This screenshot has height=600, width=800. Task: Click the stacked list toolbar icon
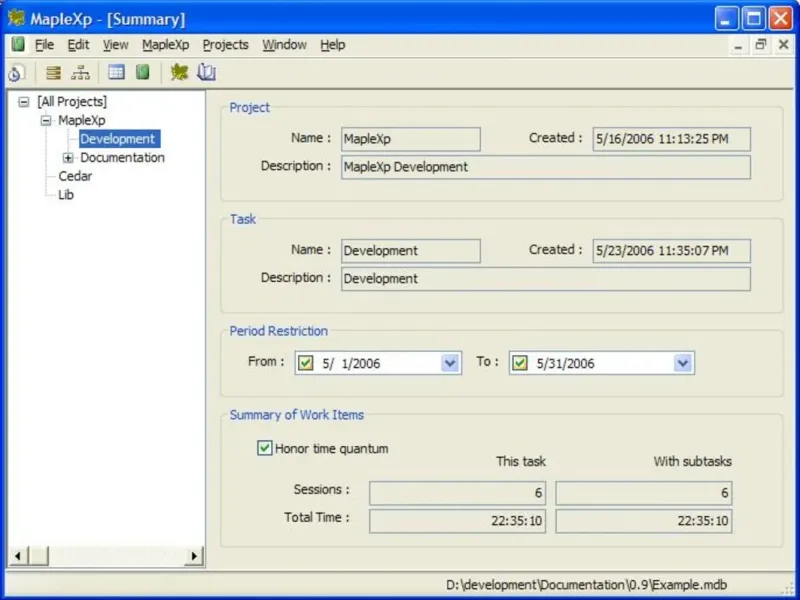[x=53, y=72]
